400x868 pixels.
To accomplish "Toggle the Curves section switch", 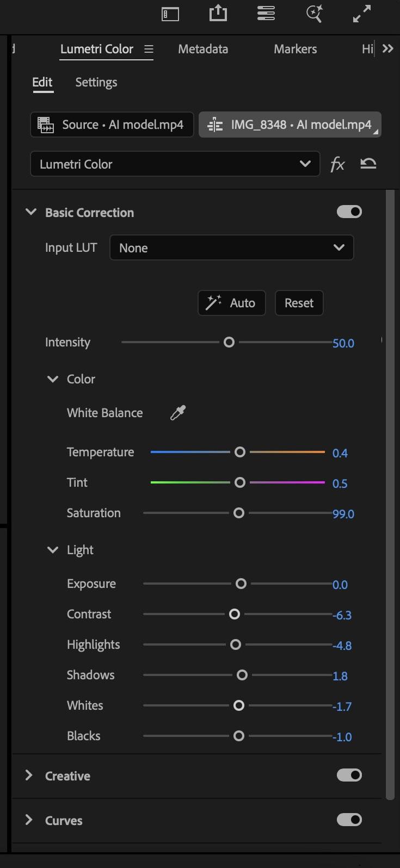I will pyautogui.click(x=349, y=820).
